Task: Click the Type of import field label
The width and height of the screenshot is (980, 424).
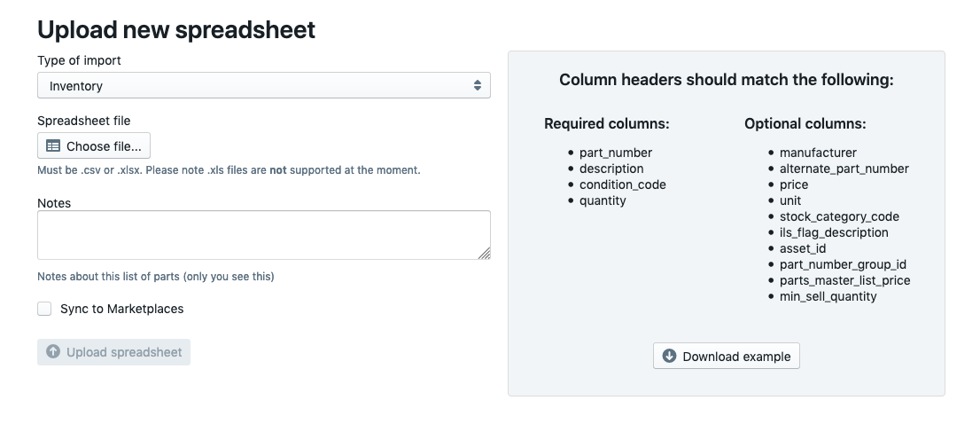Action: pyautogui.click(x=79, y=60)
